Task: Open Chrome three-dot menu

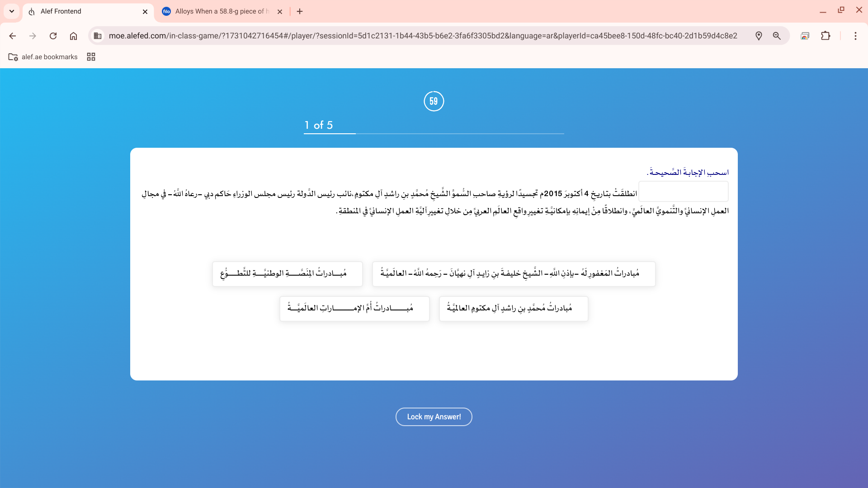Action: click(855, 36)
